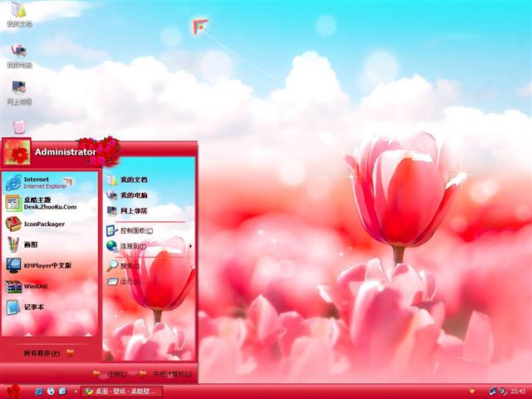Click the rose Start button
This screenshot has width=532, height=399.
pos(13,392)
